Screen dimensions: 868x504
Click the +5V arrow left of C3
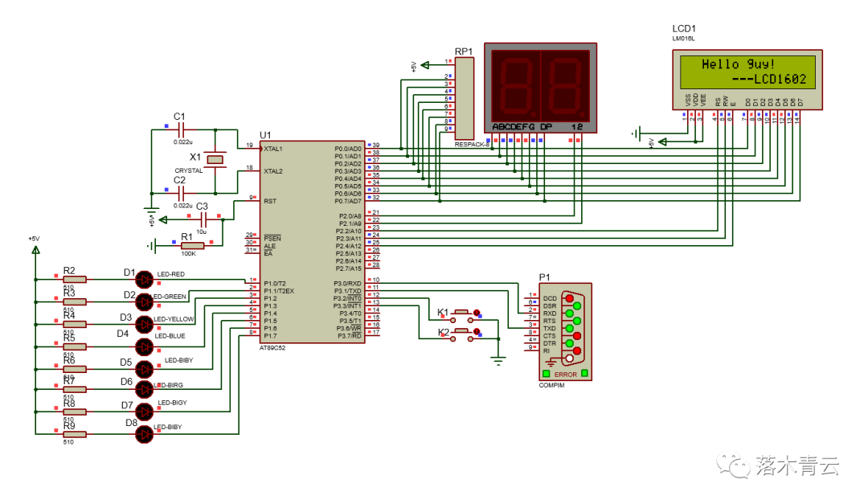[162, 220]
